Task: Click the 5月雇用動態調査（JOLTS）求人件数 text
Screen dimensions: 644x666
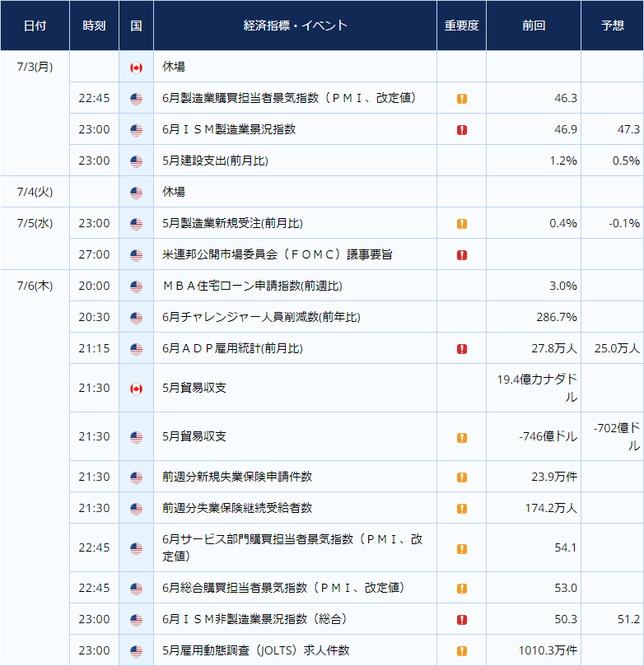Action: 256,650
